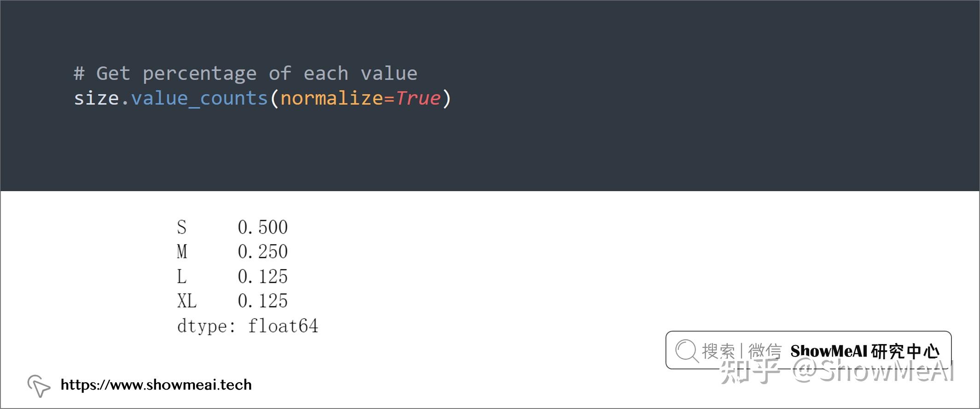Click the 微信 label in search box
This screenshot has width=980, height=409.
click(765, 351)
